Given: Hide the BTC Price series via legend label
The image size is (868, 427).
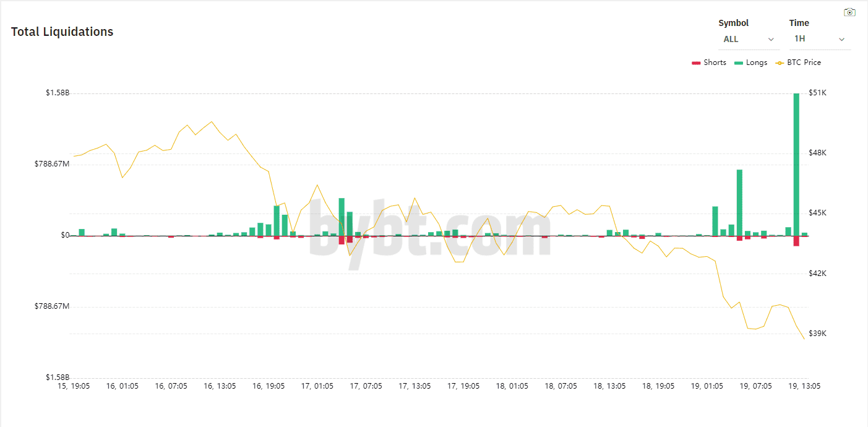Looking at the screenshot, I should click(x=804, y=63).
